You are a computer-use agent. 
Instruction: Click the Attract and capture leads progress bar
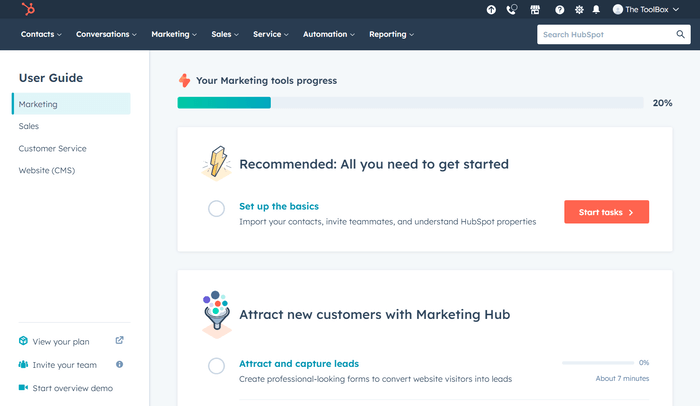pos(598,363)
